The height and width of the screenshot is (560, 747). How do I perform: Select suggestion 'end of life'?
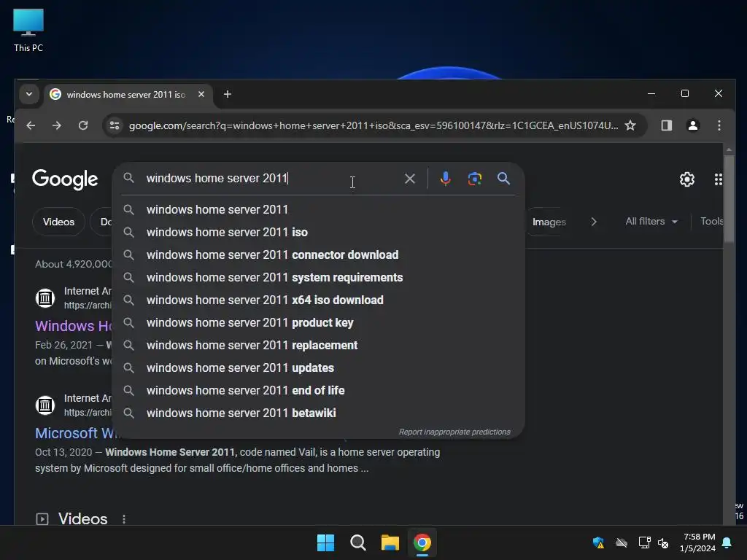pyautogui.click(x=318, y=391)
